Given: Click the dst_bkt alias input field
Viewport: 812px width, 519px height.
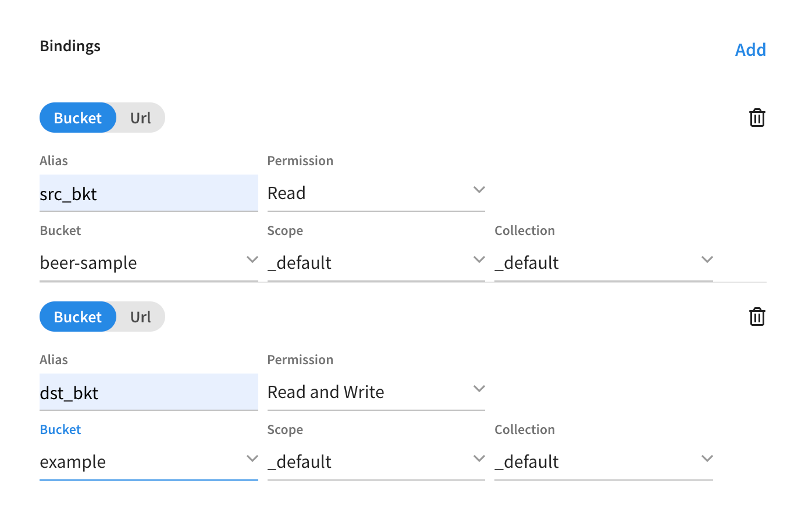Looking at the screenshot, I should click(x=148, y=393).
